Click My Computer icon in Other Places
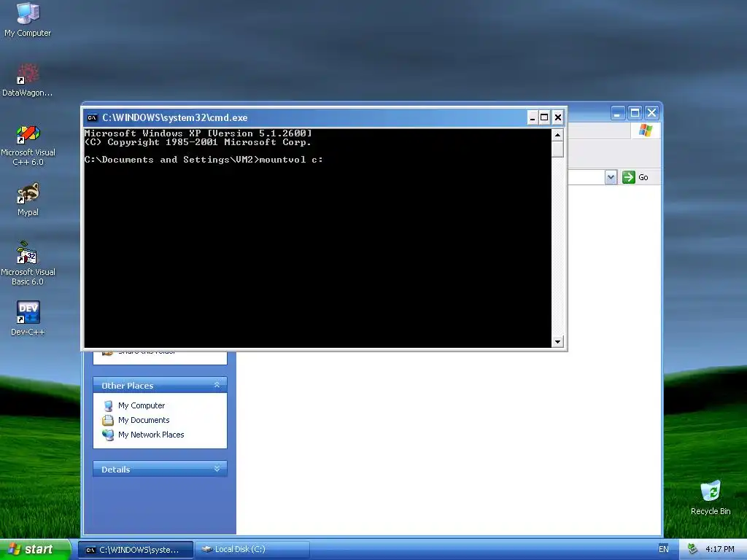Image resolution: width=747 pixels, height=560 pixels. point(108,405)
